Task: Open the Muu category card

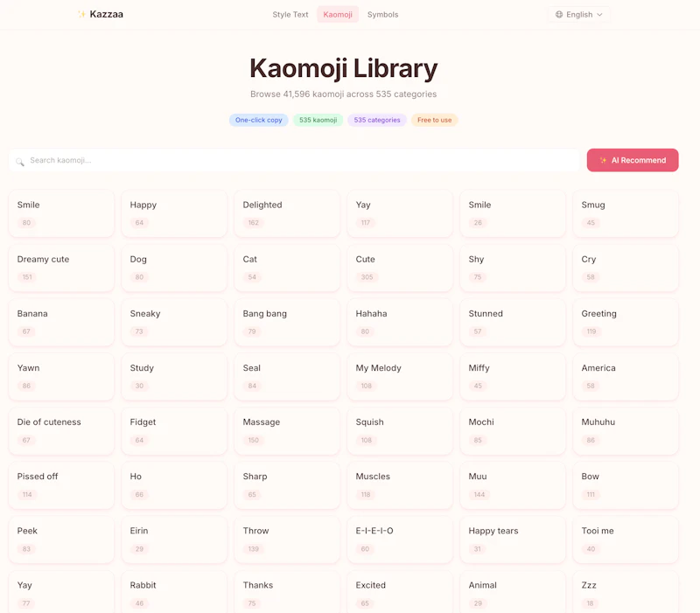Action: point(513,485)
